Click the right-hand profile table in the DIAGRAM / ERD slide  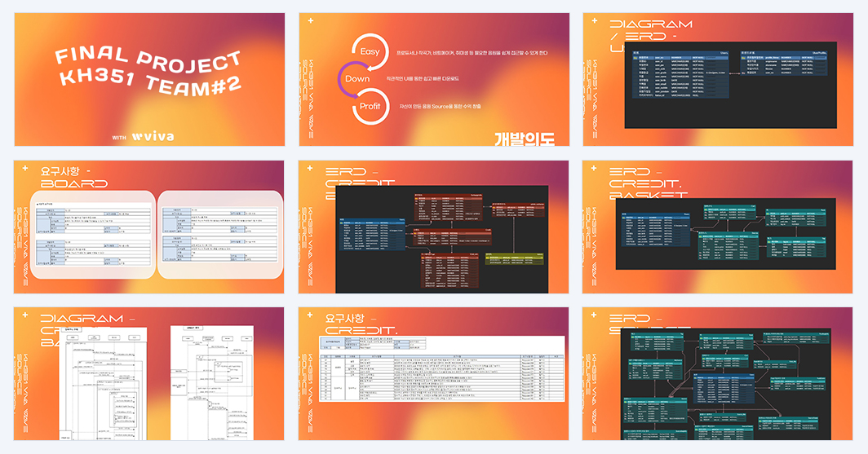click(x=784, y=63)
